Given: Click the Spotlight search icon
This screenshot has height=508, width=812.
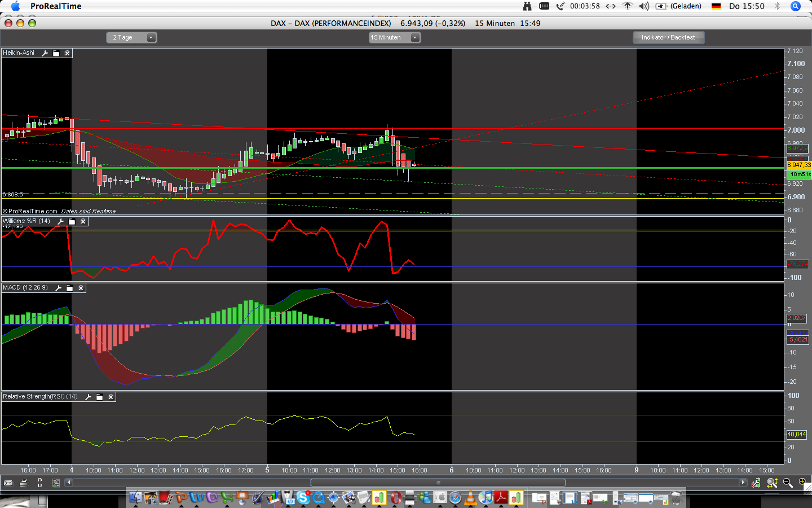Looking at the screenshot, I should tap(796, 6).
